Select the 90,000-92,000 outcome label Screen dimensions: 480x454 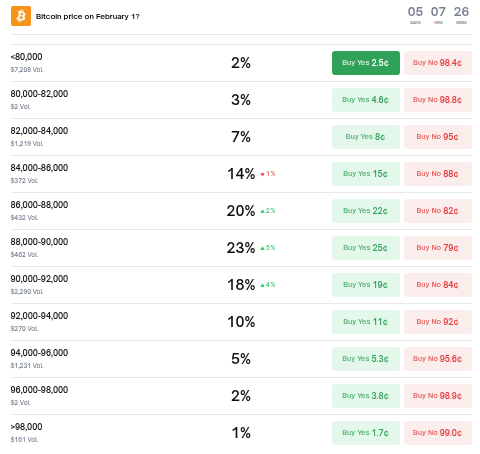(x=39, y=279)
